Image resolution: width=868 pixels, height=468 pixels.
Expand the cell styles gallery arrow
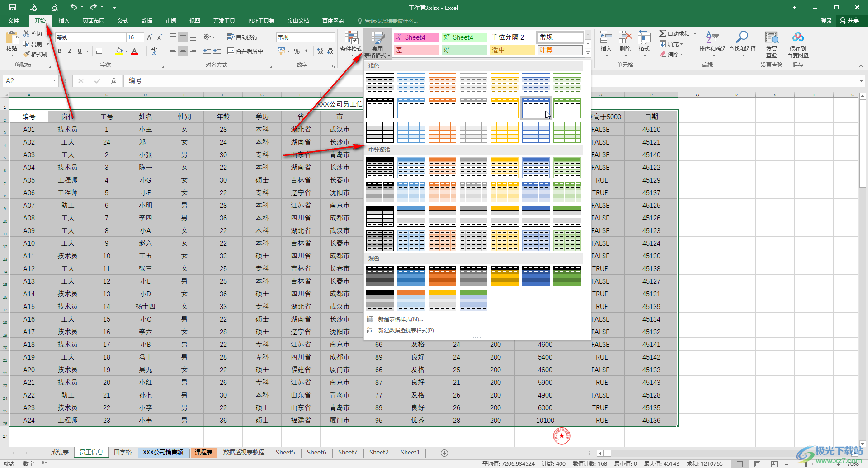588,54
